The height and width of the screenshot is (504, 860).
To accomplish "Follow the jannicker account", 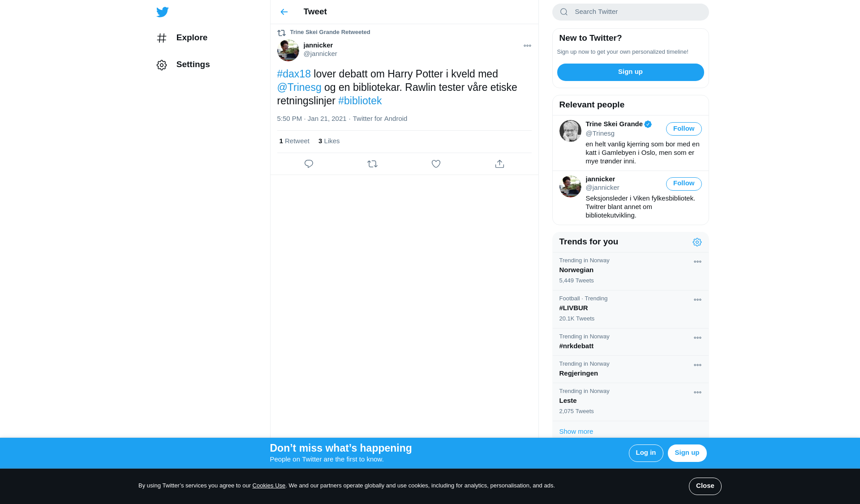I will coord(684,184).
